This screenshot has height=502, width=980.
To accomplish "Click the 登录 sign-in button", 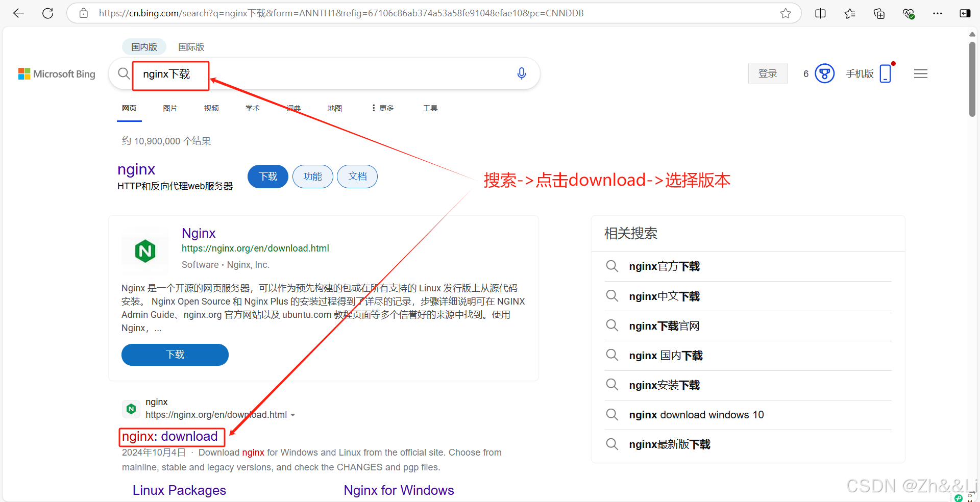I will (x=768, y=73).
